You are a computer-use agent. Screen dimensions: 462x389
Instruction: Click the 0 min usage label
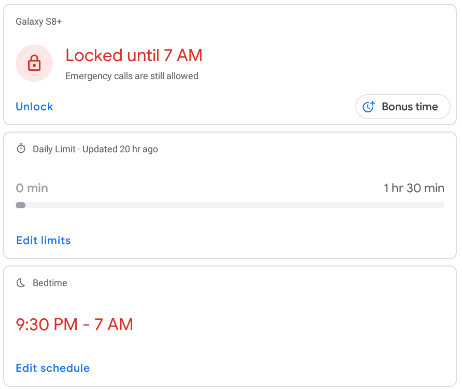32,188
